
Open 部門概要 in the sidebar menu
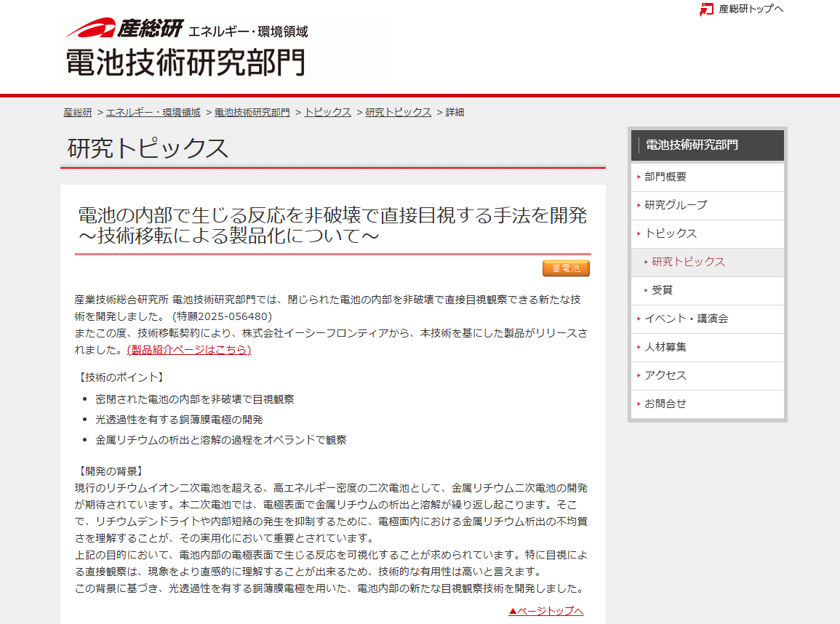click(x=665, y=177)
